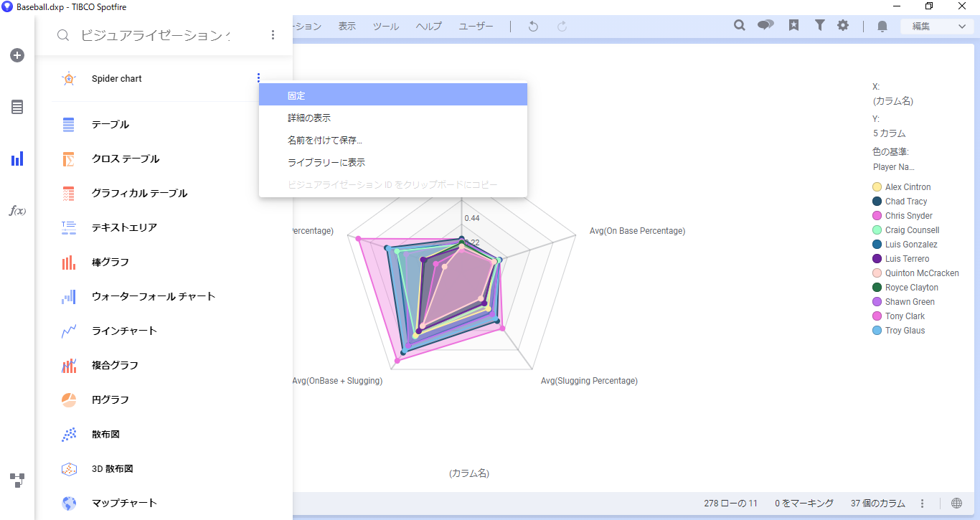Select the テーブル visualization icon
This screenshot has width=980, height=520.
pos(69,125)
